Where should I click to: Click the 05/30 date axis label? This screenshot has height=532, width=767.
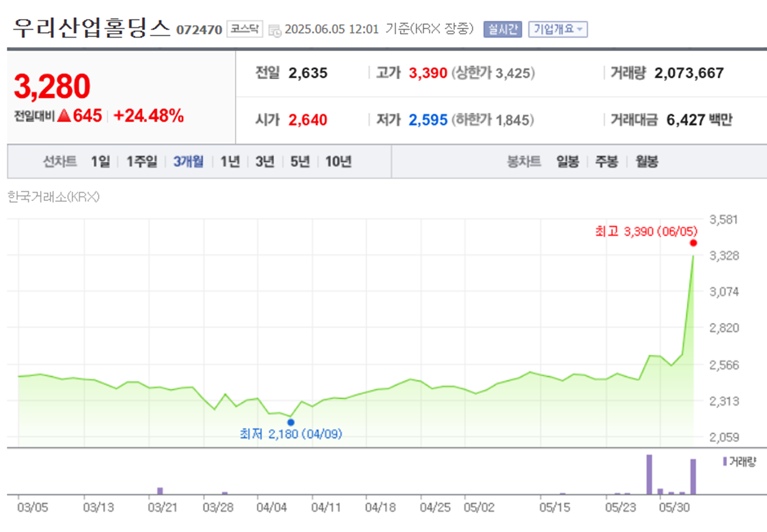674,508
